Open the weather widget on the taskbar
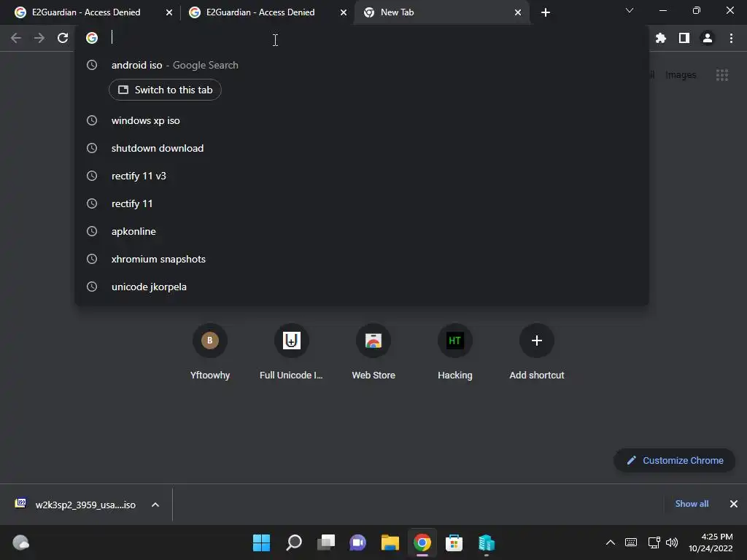 tap(20, 542)
